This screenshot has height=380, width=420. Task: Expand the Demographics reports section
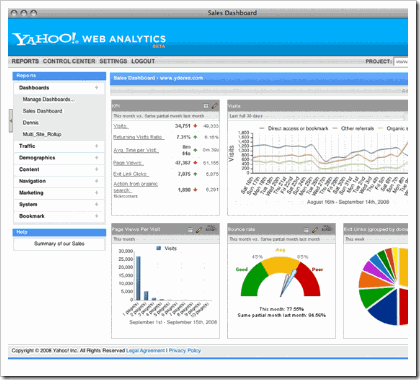pos(96,158)
